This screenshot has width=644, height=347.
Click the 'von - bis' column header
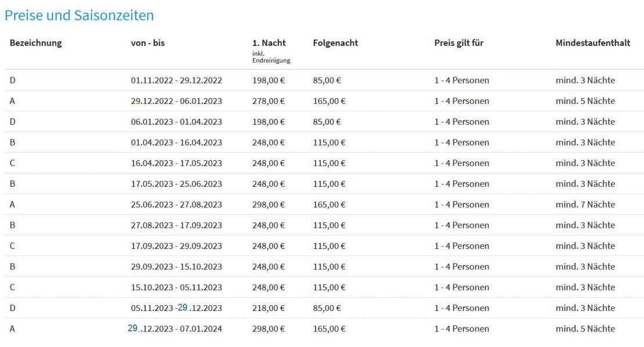tap(148, 43)
